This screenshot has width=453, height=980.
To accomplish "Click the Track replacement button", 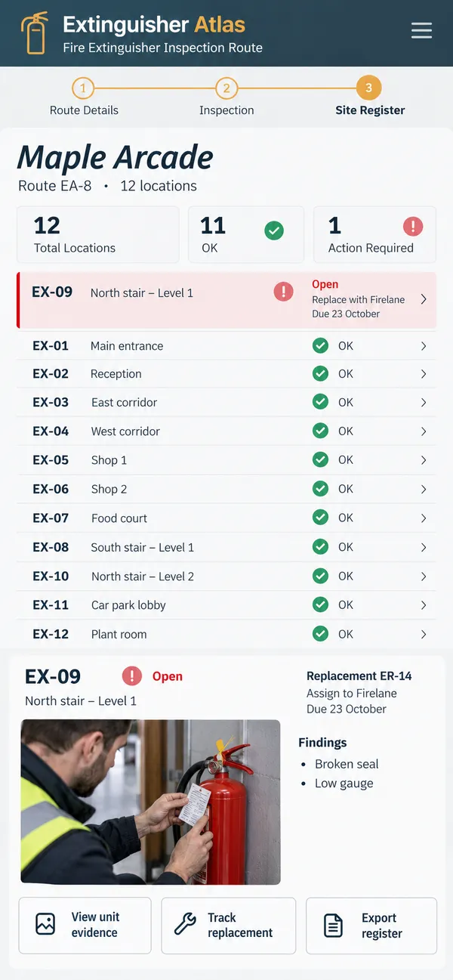I will point(229,926).
